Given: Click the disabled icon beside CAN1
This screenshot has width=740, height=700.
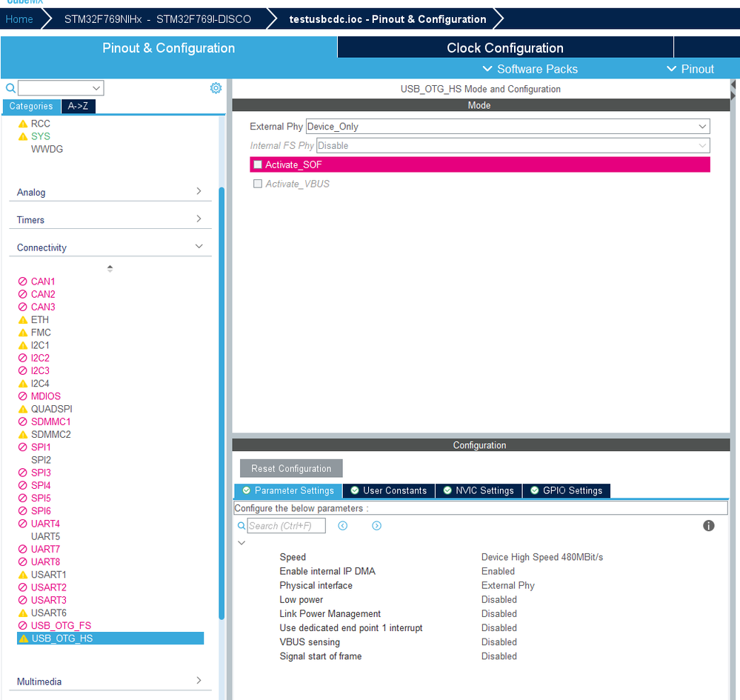Looking at the screenshot, I should pyautogui.click(x=23, y=281).
